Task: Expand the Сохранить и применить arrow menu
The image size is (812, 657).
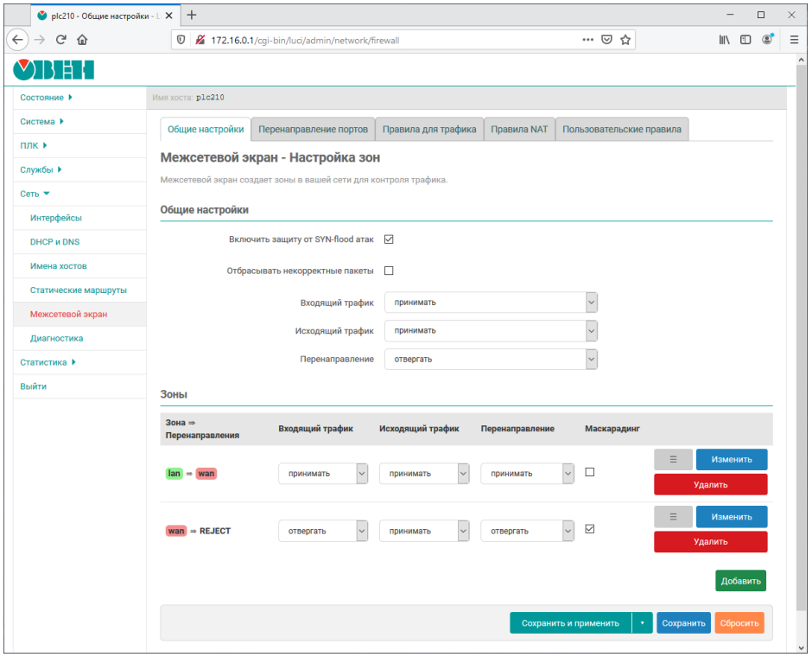Action: coord(642,623)
